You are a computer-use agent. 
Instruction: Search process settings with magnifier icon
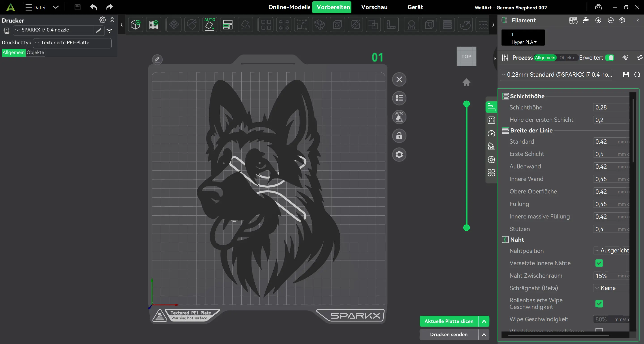[637, 74]
